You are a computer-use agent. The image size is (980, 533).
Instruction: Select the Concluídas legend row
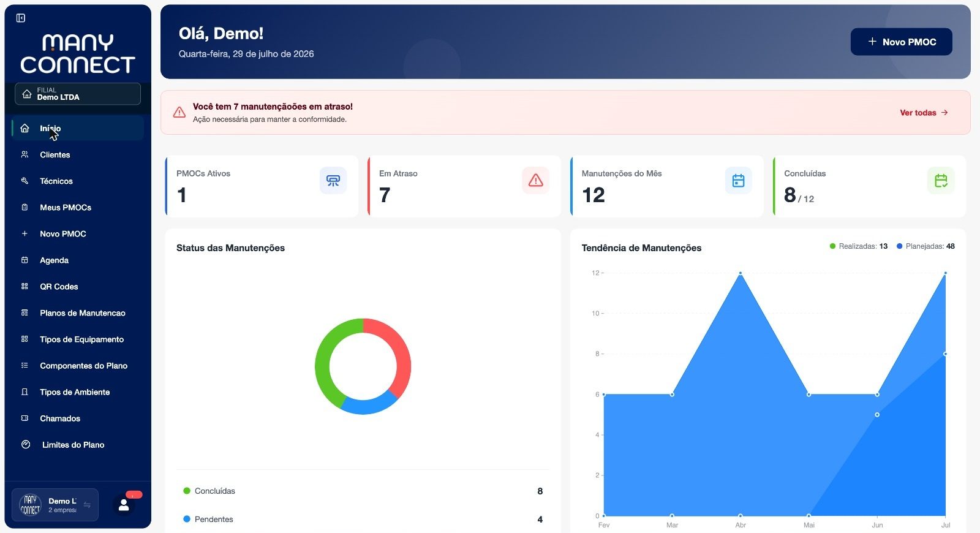(363, 491)
